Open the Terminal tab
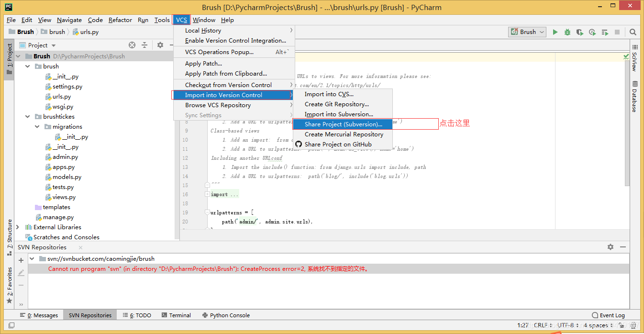This screenshot has width=644, height=334. (x=176, y=315)
